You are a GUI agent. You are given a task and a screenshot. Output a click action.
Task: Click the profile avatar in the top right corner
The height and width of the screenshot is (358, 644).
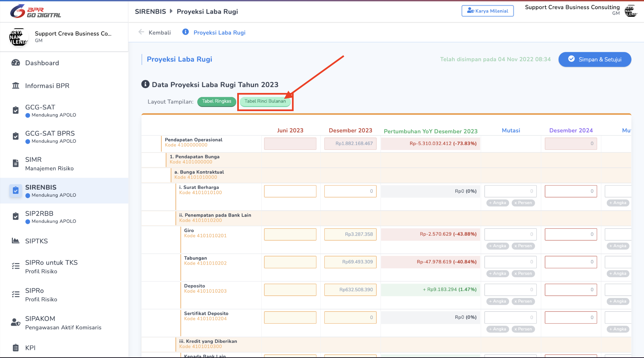pos(631,11)
